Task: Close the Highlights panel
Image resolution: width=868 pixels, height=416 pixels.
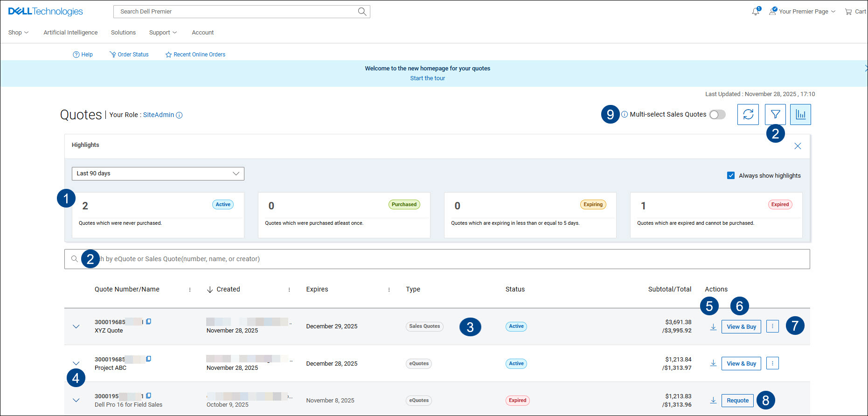Action: click(798, 146)
